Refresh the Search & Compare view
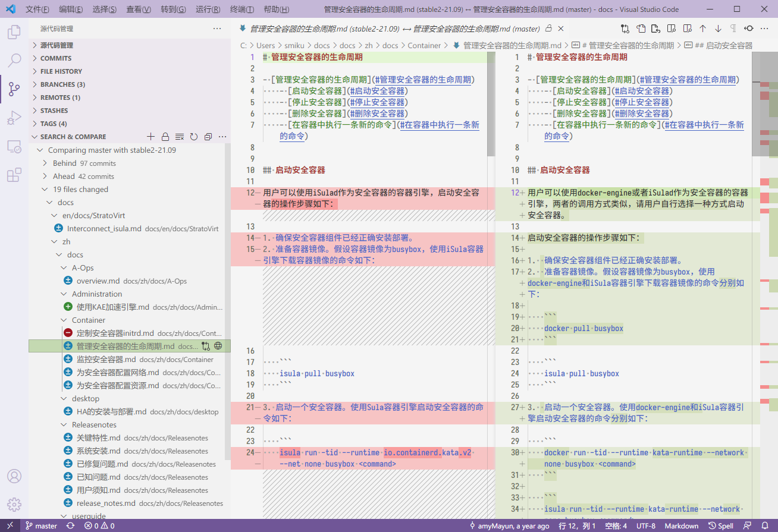This screenshot has height=532, width=778. click(194, 137)
